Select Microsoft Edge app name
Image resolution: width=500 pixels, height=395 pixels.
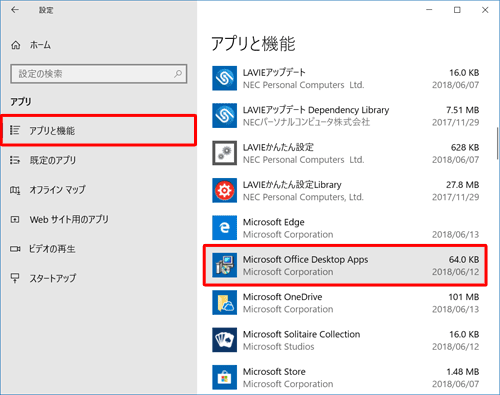pos(273,222)
